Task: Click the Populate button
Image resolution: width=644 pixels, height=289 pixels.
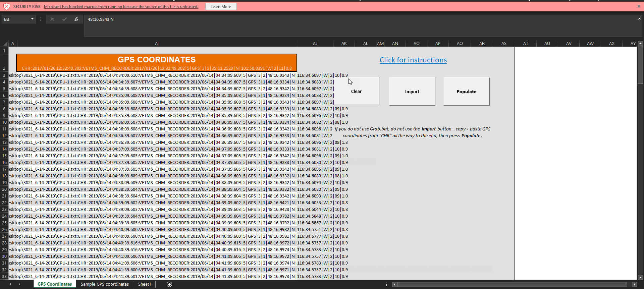Action: 467,92
